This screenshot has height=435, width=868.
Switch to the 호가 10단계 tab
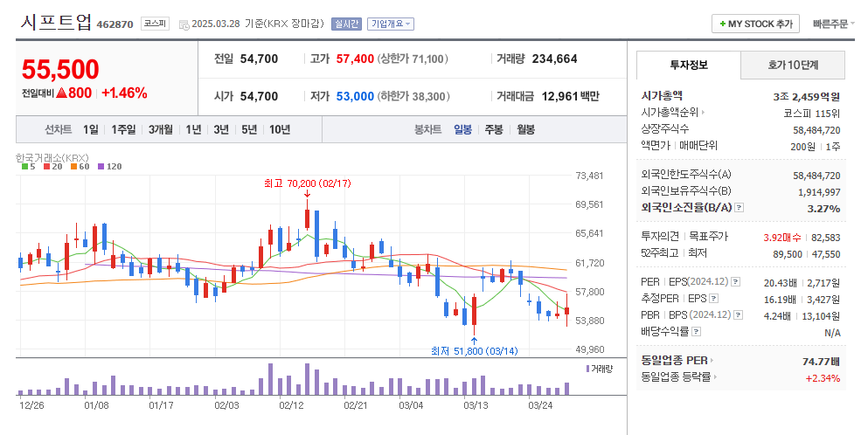click(x=793, y=65)
